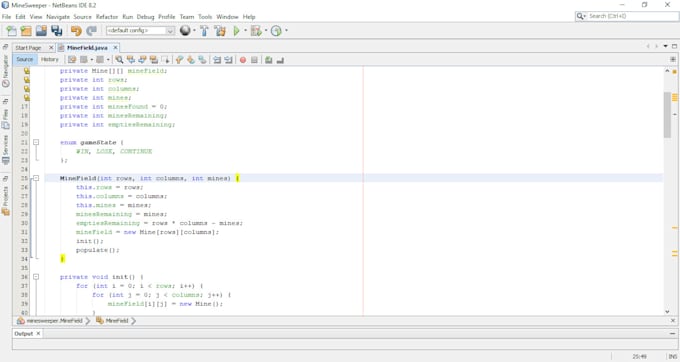Screen dimensions: 680x362
Task: Switch to Start Page tab
Action: pyautogui.click(x=28, y=48)
